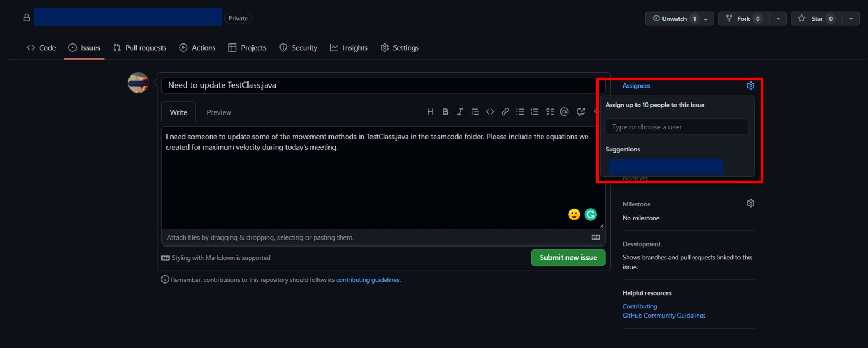The image size is (868, 348).
Task: Switch to the Preview tab
Action: pos(219,112)
